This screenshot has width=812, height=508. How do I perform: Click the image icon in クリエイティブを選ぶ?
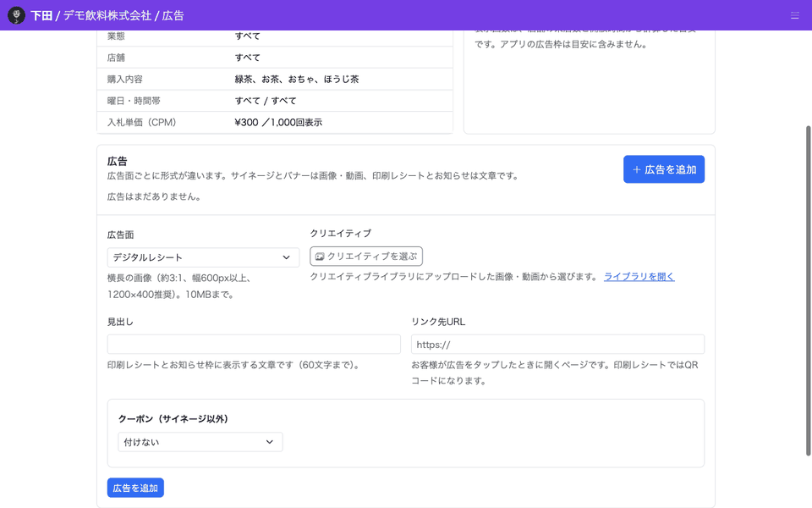pos(320,257)
